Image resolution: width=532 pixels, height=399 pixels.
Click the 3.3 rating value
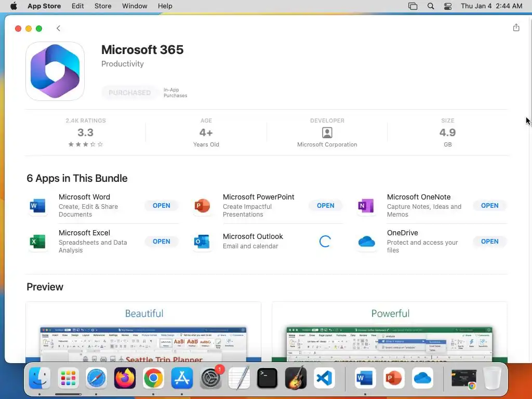coord(86,132)
